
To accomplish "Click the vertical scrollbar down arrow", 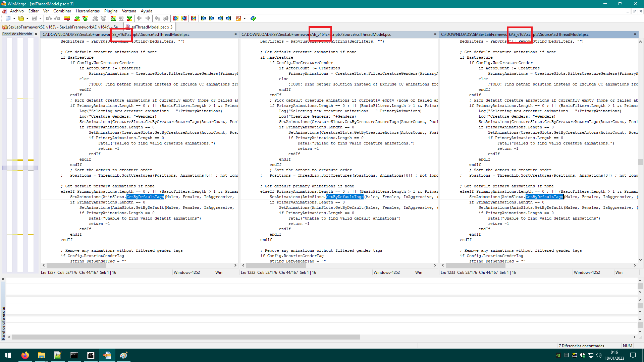I will [x=640, y=260].
